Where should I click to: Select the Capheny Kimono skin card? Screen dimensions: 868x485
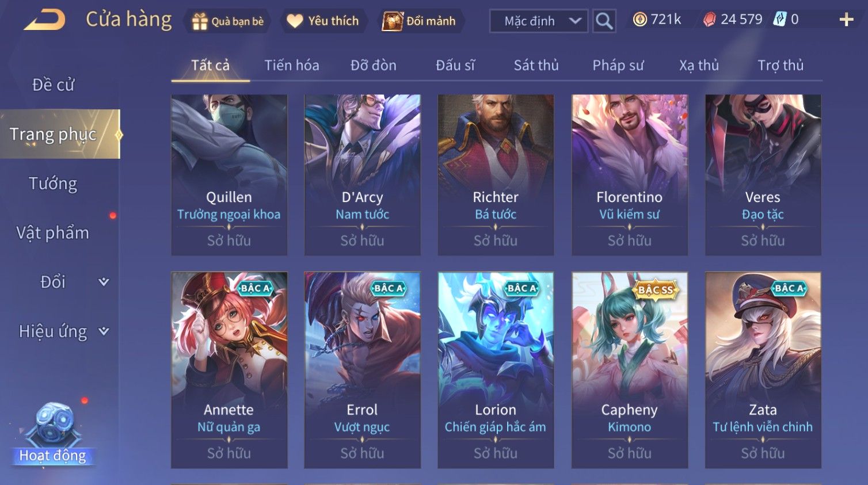coord(629,370)
